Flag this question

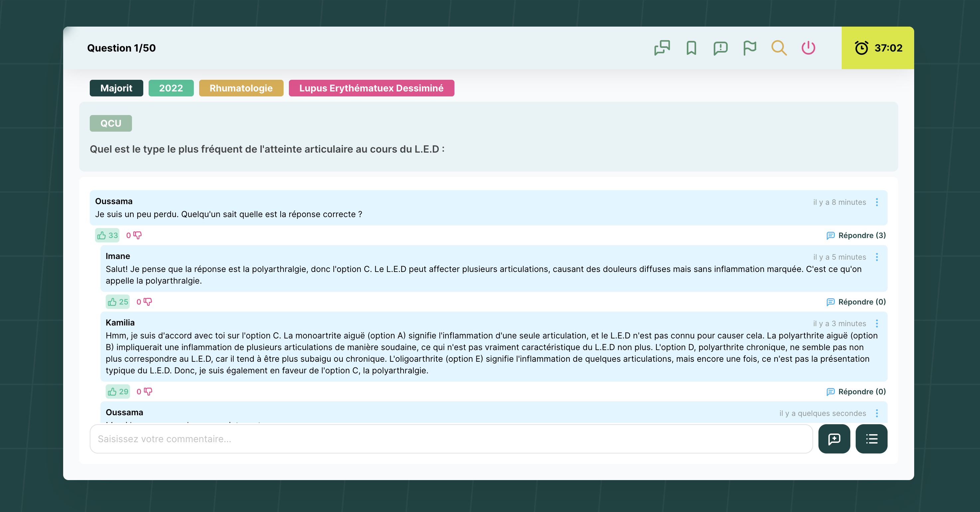tap(749, 48)
